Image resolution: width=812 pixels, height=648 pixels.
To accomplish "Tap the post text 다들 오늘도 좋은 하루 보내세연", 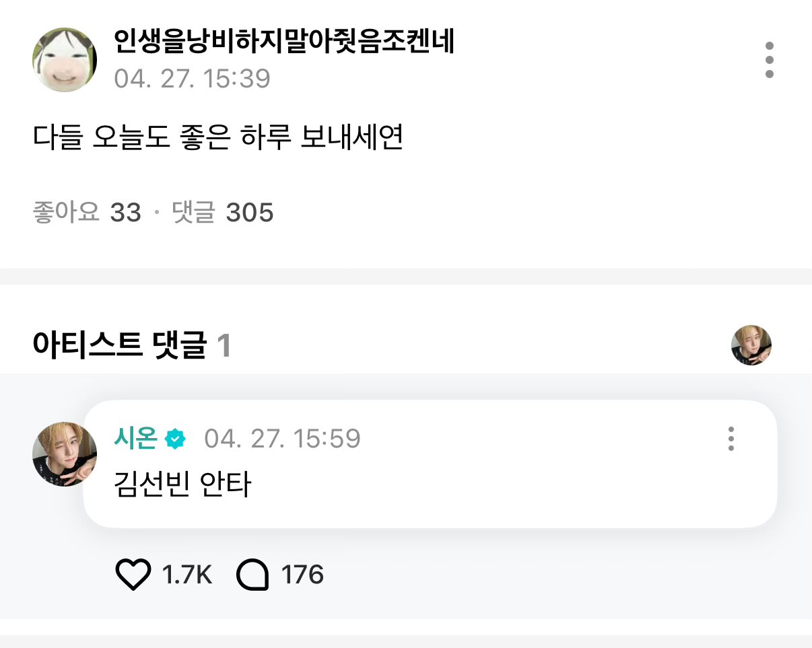I will [217, 137].
